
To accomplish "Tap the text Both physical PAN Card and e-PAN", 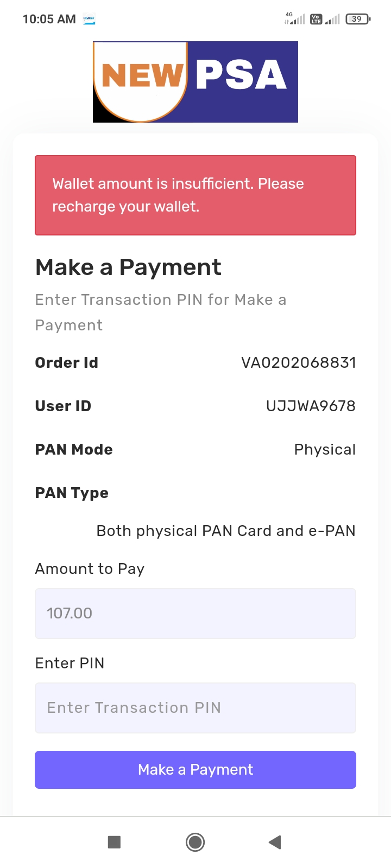I will pyautogui.click(x=226, y=531).
